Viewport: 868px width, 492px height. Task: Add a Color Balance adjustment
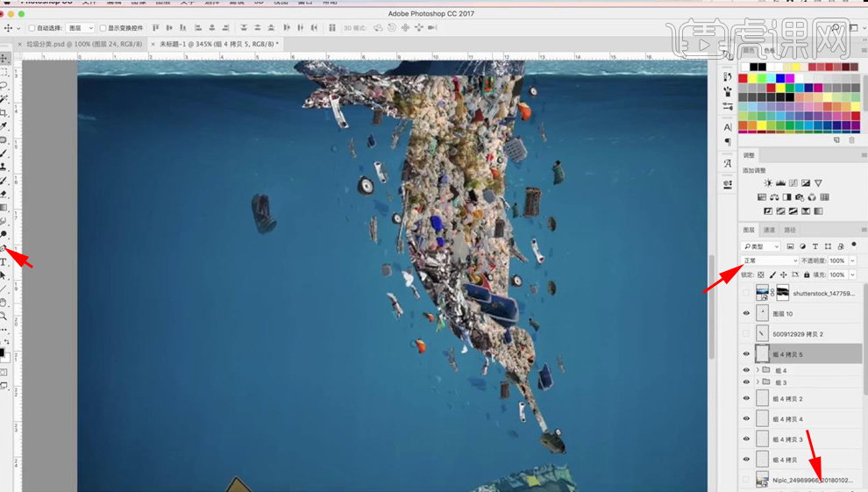click(x=774, y=197)
